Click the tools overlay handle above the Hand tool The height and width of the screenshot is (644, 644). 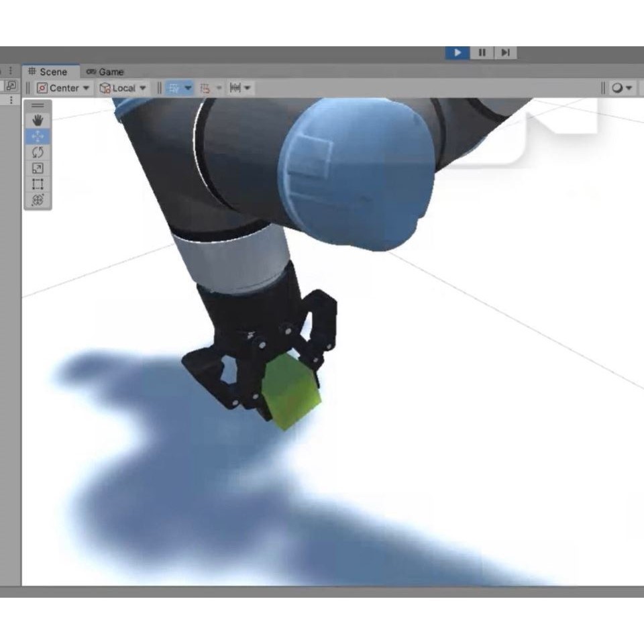pyautogui.click(x=38, y=106)
